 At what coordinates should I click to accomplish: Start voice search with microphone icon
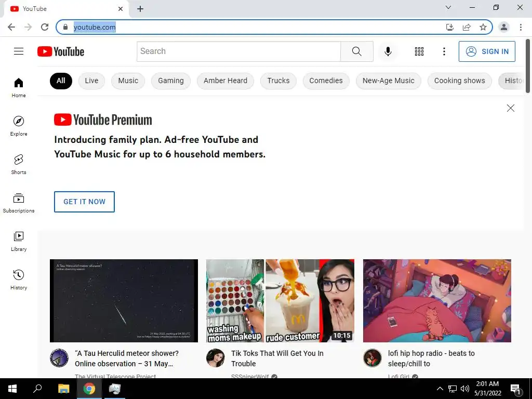(x=388, y=51)
